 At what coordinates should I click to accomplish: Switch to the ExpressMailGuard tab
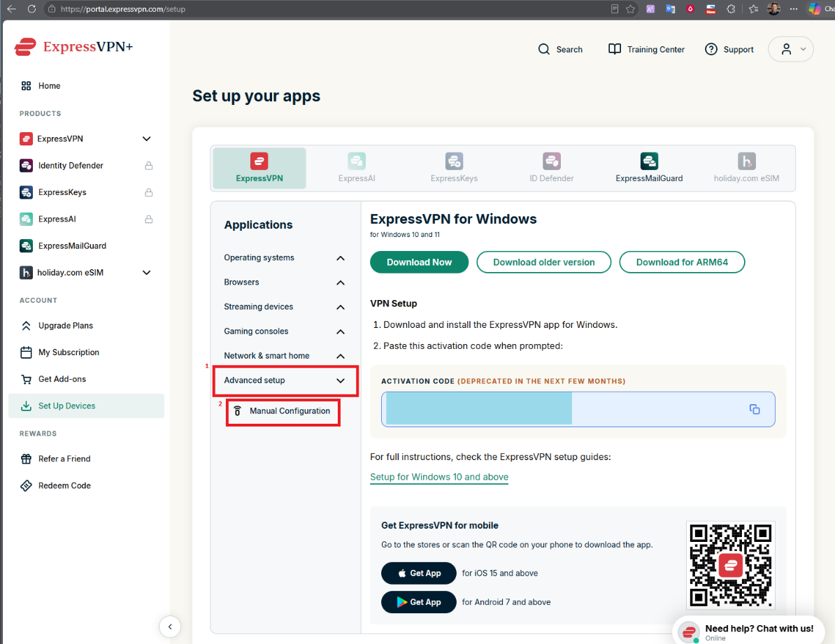649,169
